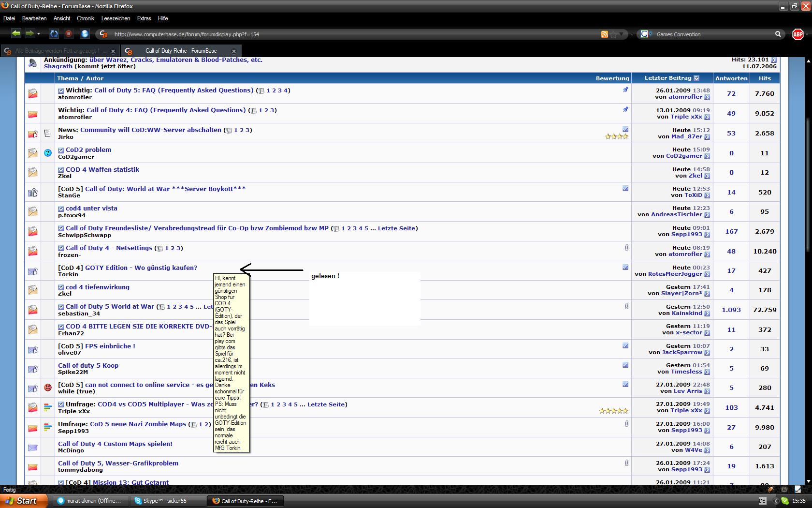The width and height of the screenshot is (812, 508).
Task: Jump to last post by Triple xXx, 13.01.2009
Action: (707, 117)
